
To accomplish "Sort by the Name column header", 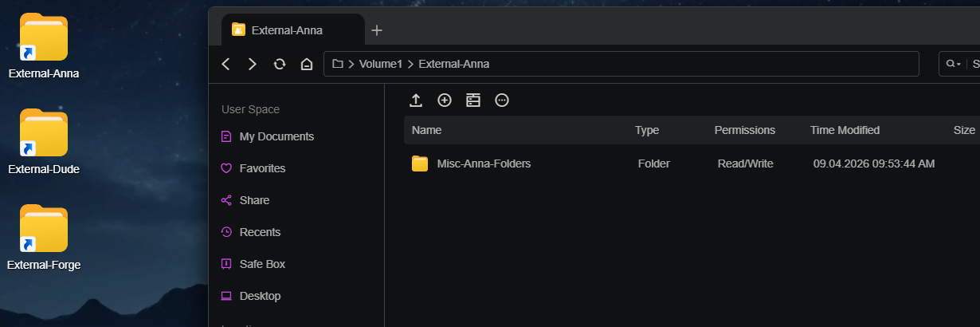I will (426, 130).
